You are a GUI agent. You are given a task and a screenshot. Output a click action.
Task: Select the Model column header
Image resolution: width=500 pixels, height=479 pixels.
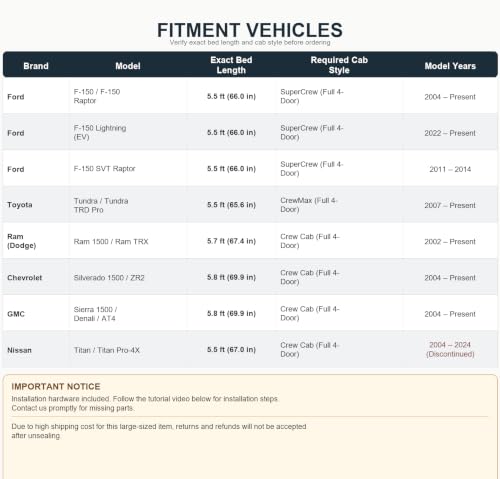[128, 66]
